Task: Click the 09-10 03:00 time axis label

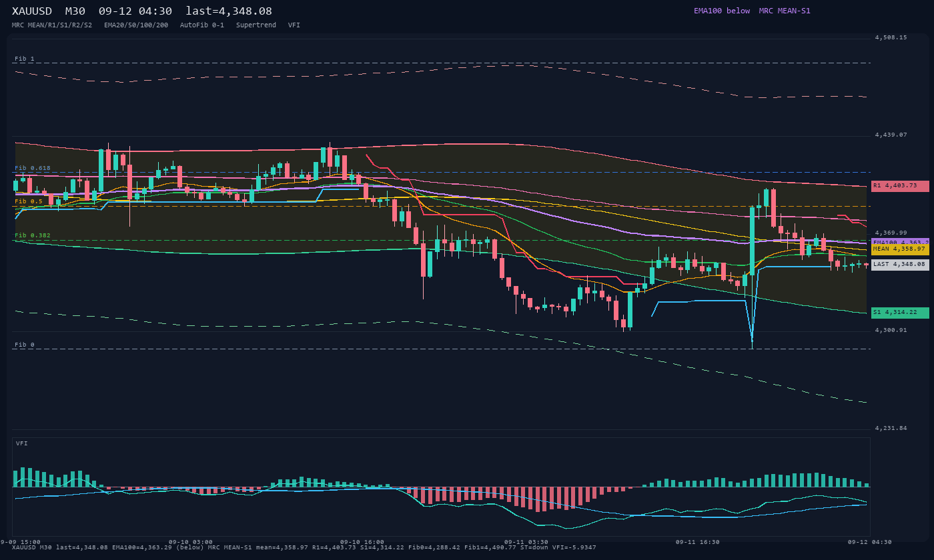Action: coord(191,542)
